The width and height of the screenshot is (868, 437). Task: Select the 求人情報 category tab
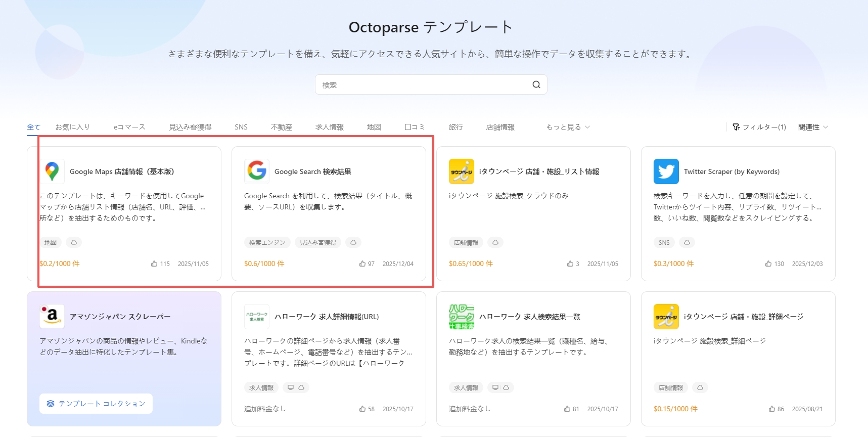pyautogui.click(x=329, y=127)
